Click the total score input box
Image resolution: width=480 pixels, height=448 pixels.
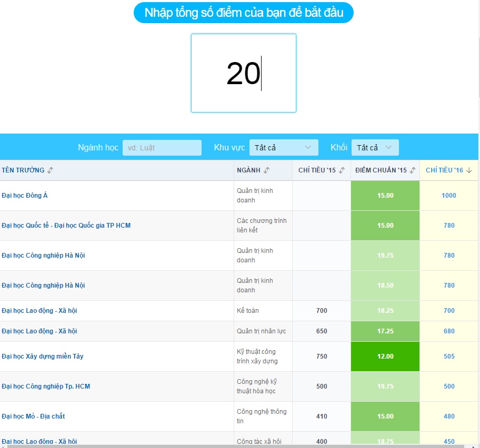coord(243,73)
